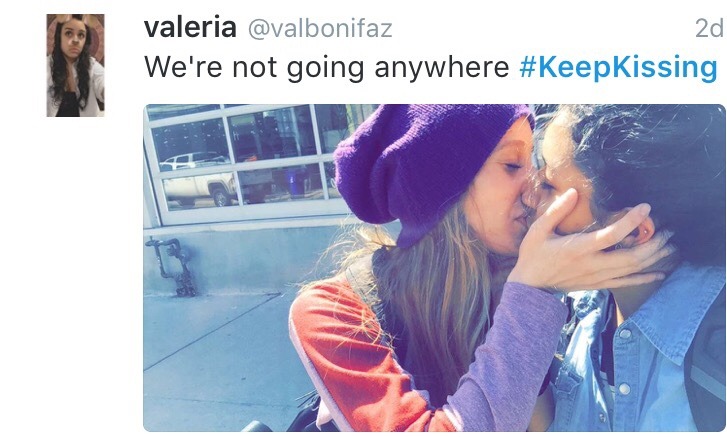The image size is (727, 437).
Task: Click the purple beanie in the photo
Action: pyautogui.click(x=429, y=169)
